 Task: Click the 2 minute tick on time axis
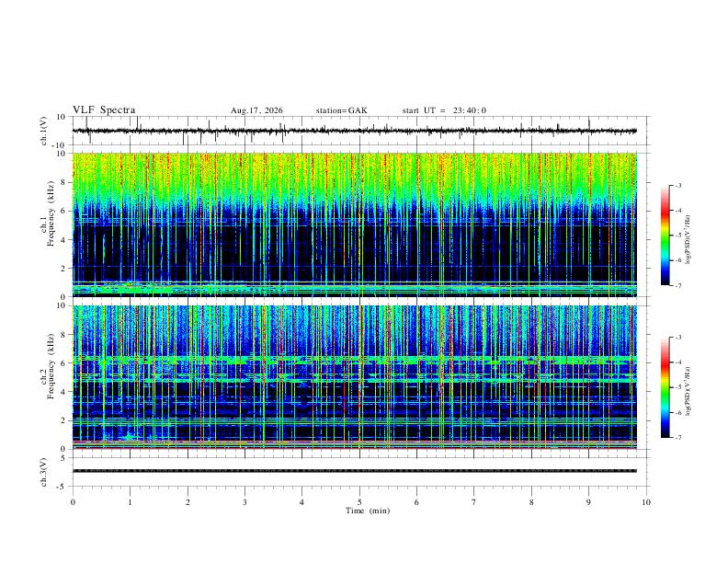coord(188,502)
